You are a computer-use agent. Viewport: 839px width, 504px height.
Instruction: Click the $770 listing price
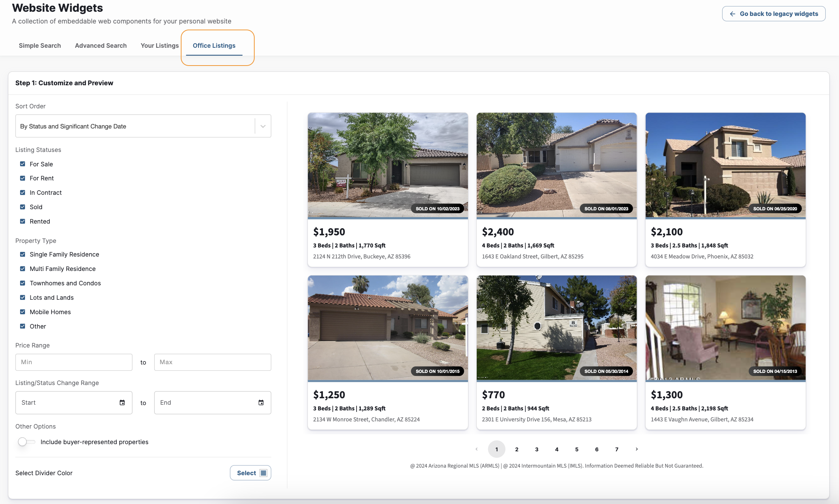[493, 395]
